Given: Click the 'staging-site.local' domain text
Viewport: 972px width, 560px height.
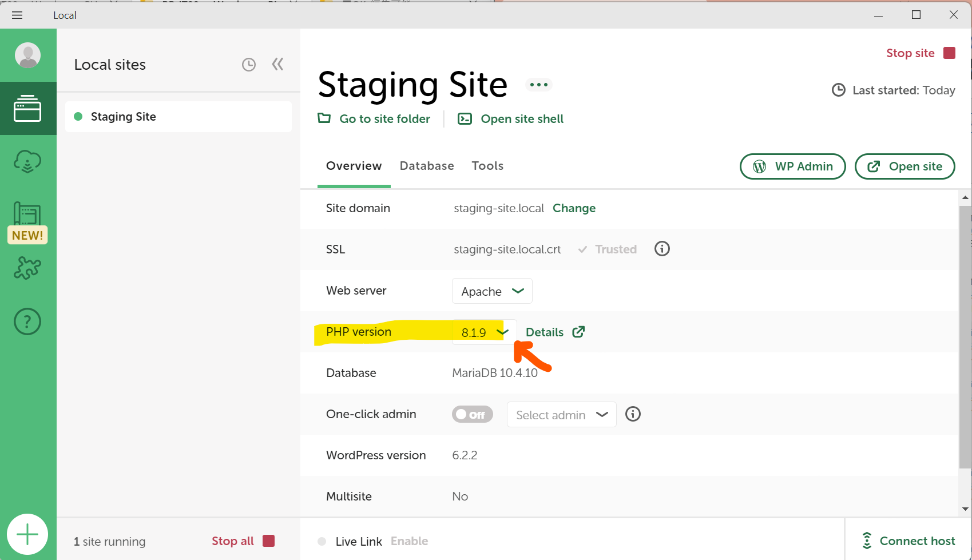Looking at the screenshot, I should click(x=499, y=208).
